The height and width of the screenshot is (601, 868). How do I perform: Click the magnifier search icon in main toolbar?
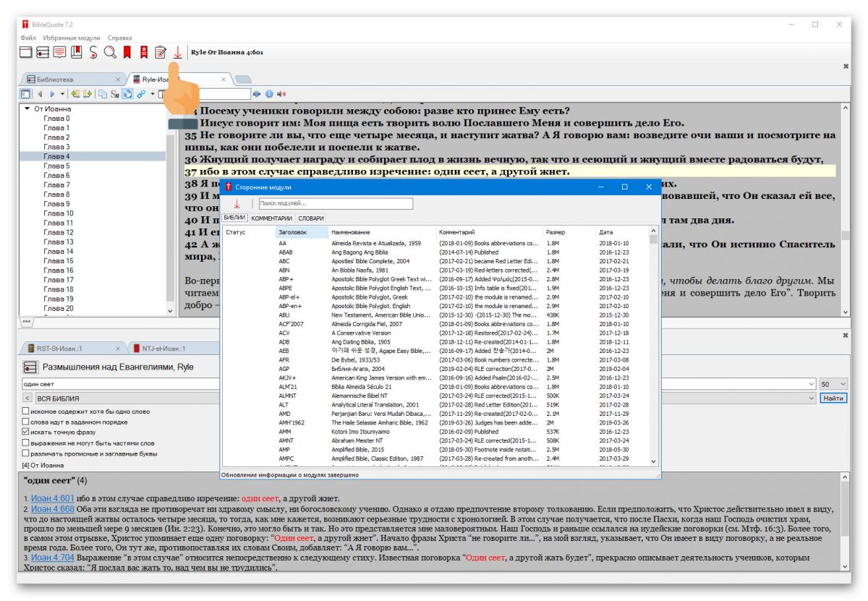[110, 52]
